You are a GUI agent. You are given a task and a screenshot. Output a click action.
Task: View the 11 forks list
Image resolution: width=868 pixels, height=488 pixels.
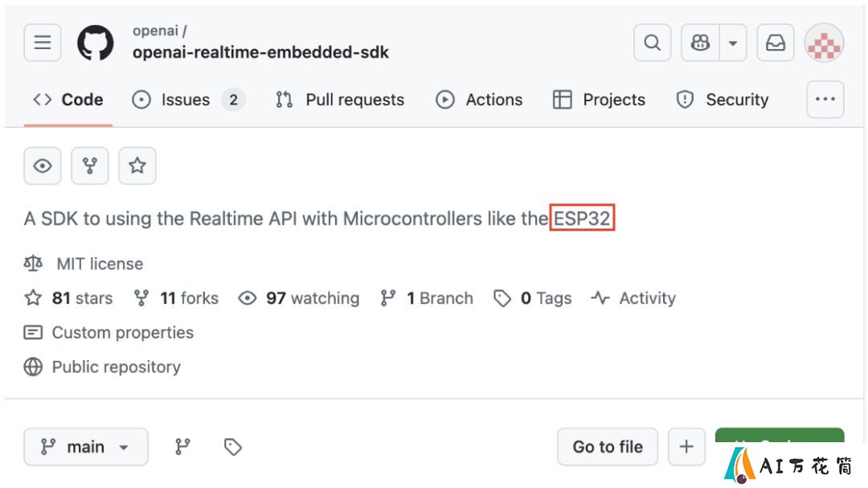pyautogui.click(x=190, y=298)
